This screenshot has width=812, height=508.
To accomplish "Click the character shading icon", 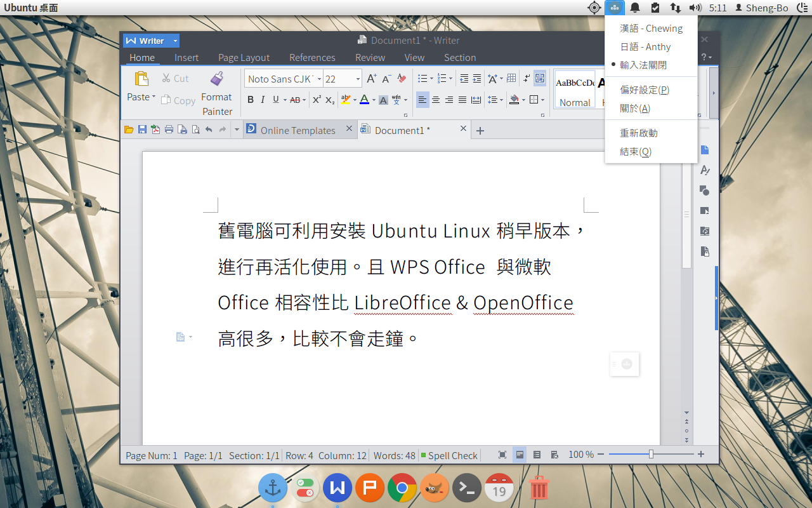I will [383, 100].
